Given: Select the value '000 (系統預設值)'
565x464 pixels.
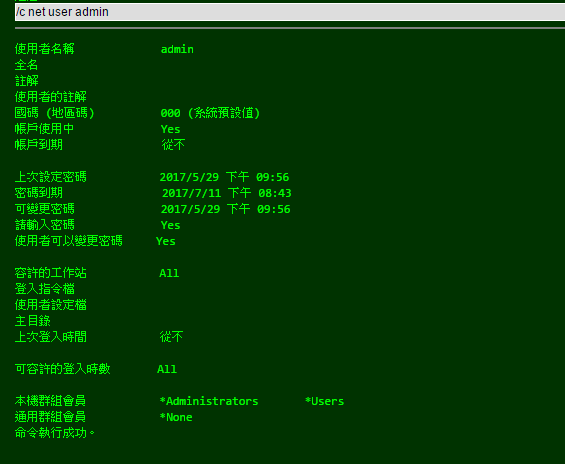Looking at the screenshot, I should pyautogui.click(x=210, y=113).
